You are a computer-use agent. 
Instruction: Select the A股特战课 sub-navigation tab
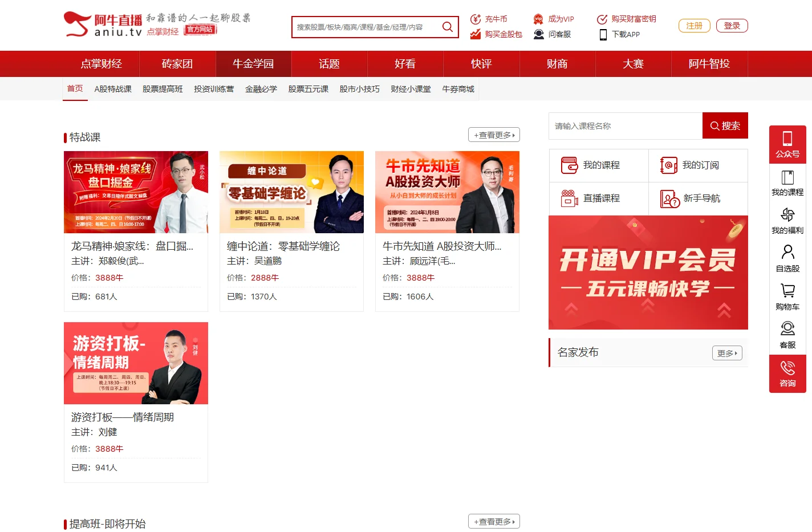pos(113,89)
